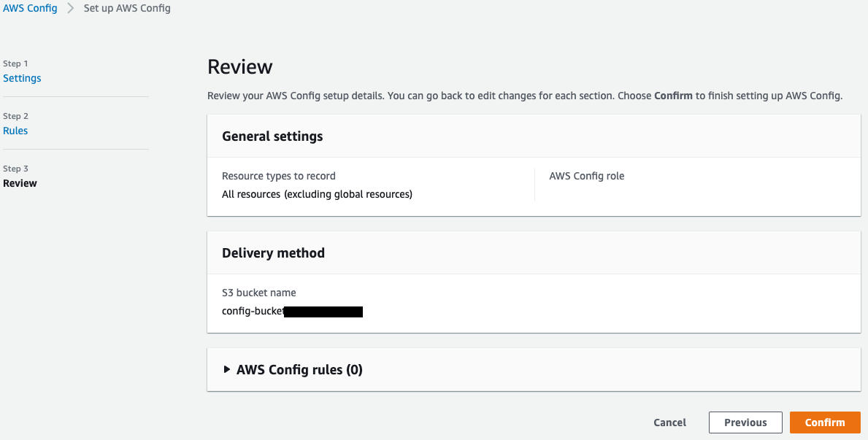The height and width of the screenshot is (440, 868).
Task: Click the AWS Config role label
Action: (x=586, y=176)
